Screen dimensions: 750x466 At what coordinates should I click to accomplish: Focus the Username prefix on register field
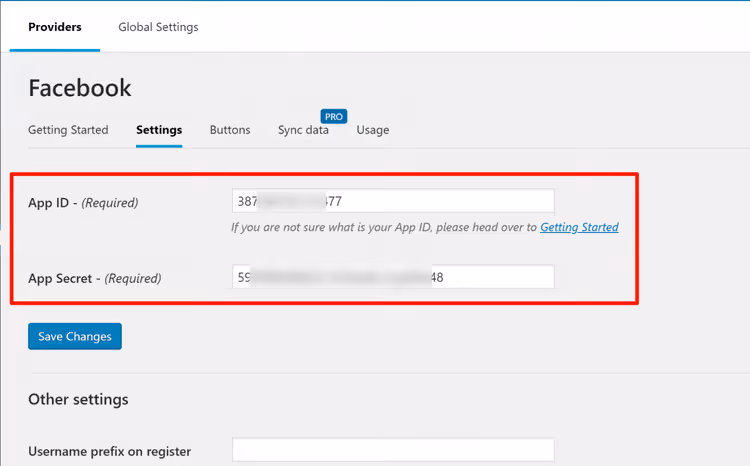coord(393,450)
